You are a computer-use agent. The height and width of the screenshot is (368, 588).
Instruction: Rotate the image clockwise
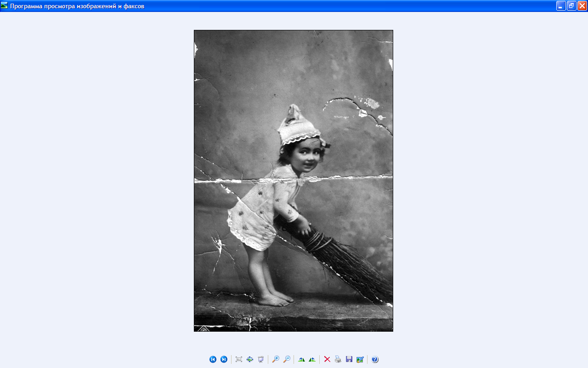[x=301, y=359]
